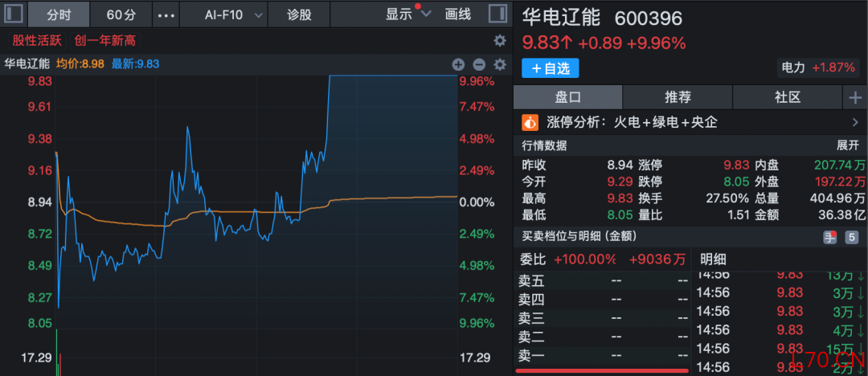
Task: Add a new panel tab with plus
Action: [855, 98]
